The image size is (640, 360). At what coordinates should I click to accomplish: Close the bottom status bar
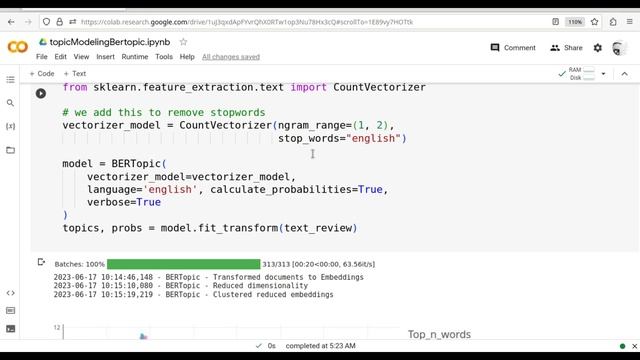click(x=634, y=346)
